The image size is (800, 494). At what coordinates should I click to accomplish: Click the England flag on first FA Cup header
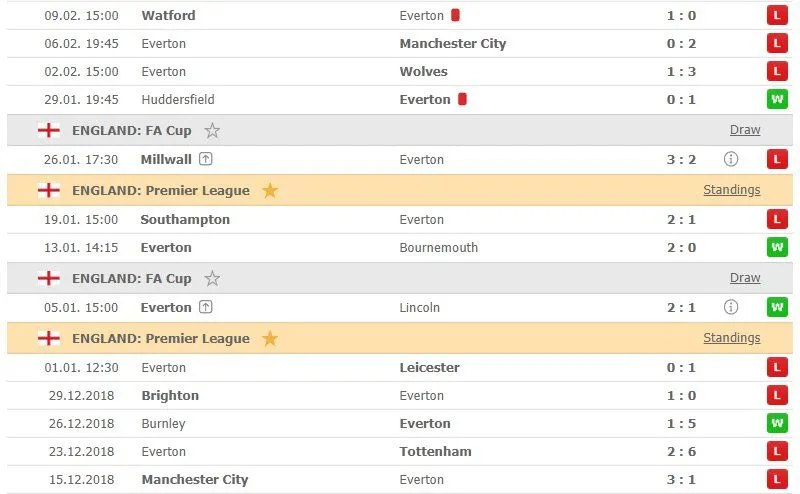tap(48, 130)
